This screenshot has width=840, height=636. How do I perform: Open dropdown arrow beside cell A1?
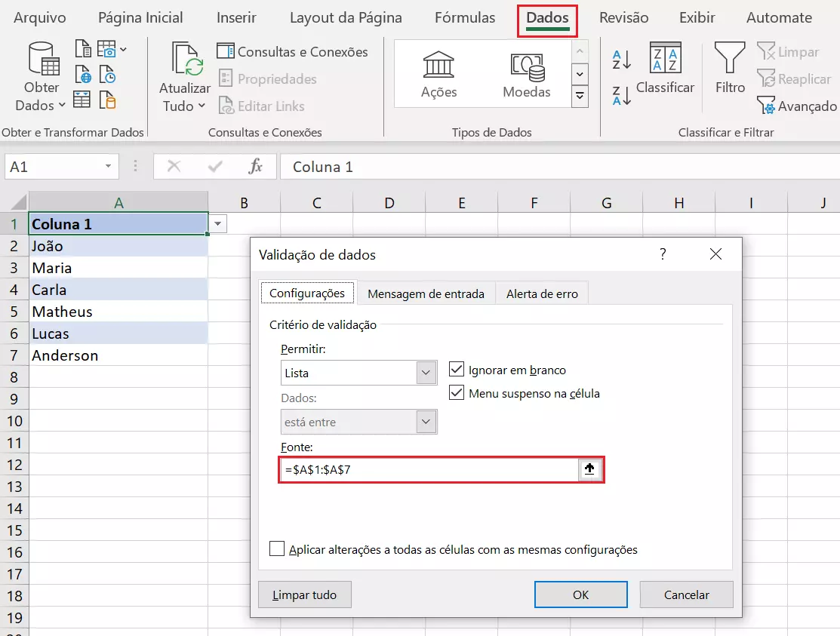coord(218,224)
